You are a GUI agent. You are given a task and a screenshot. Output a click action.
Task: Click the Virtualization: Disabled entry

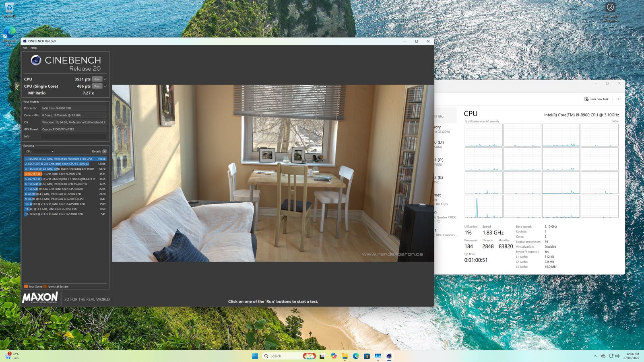pos(536,247)
